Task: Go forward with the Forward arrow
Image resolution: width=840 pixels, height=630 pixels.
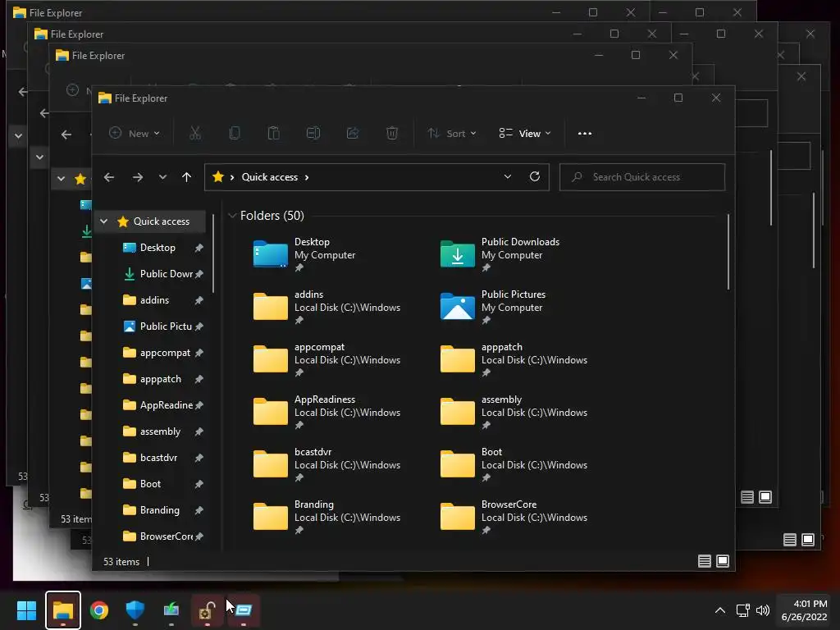Action: (x=138, y=177)
